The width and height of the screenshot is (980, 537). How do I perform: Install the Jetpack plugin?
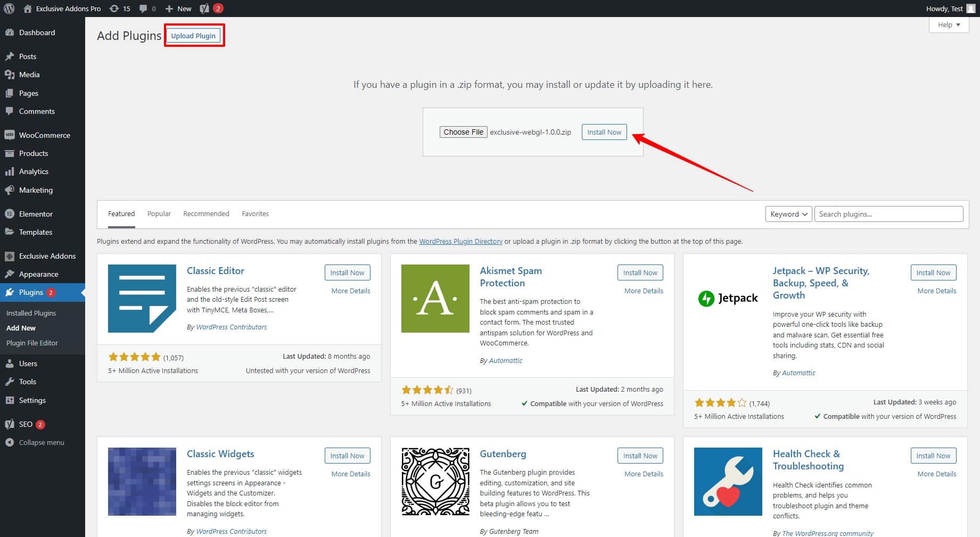point(933,272)
